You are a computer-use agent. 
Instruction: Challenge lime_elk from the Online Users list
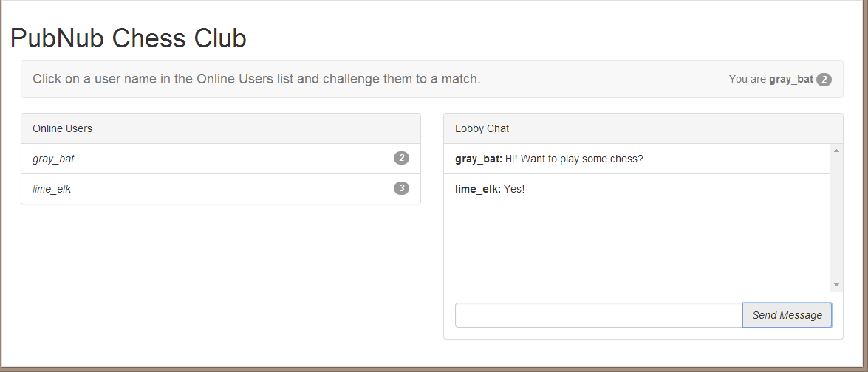[52, 189]
